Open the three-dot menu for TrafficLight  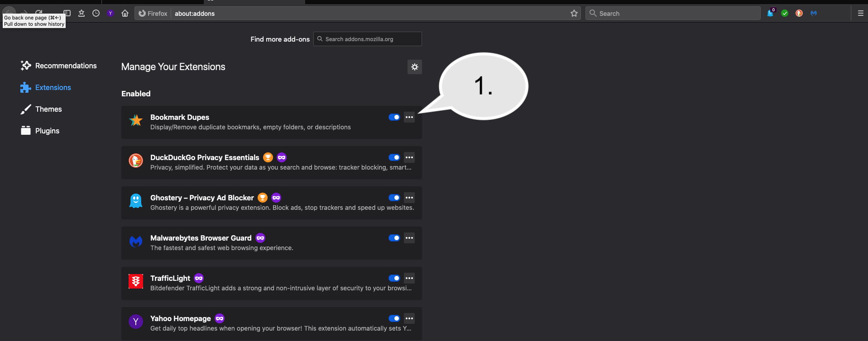pyautogui.click(x=409, y=278)
